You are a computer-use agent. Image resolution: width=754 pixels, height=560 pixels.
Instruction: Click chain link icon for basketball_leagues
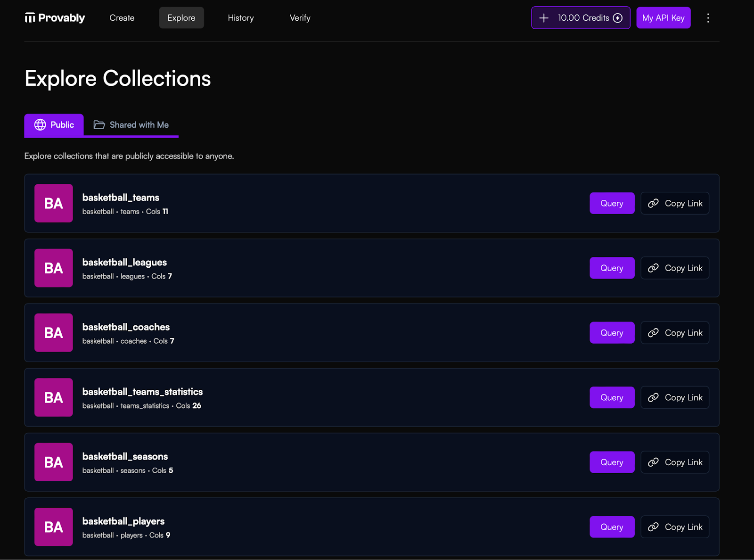(653, 268)
